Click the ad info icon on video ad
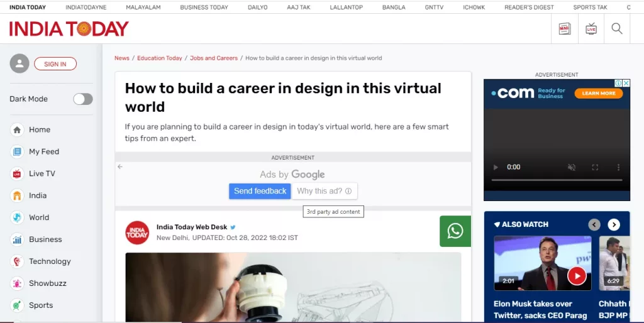This screenshot has height=323, width=644. [618, 84]
